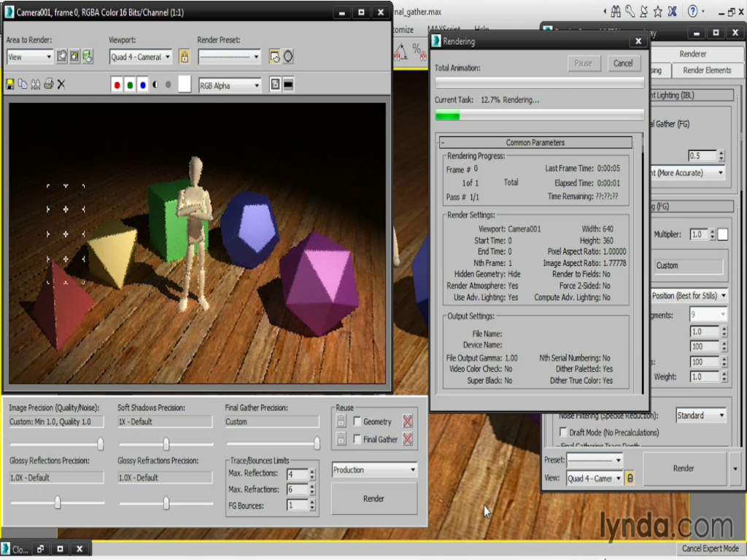The image size is (747, 560).
Task: Click the Image Precision slider handle
Action: tap(100, 444)
